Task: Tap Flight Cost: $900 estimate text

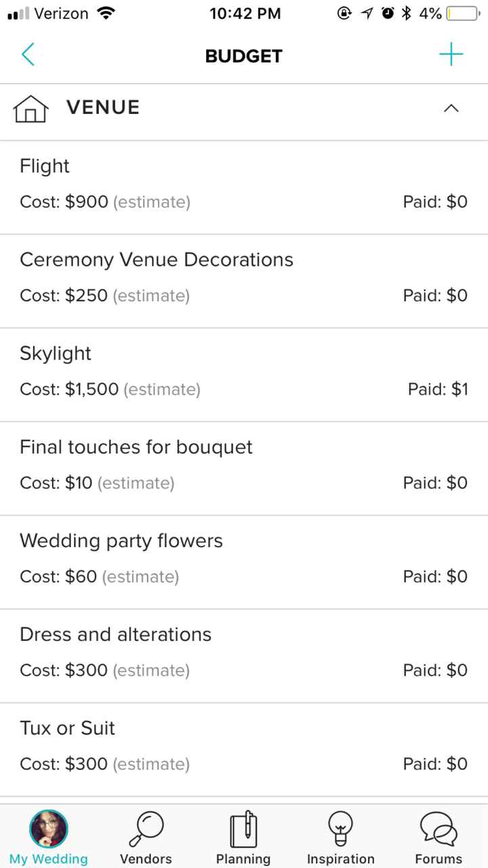Action: click(105, 202)
